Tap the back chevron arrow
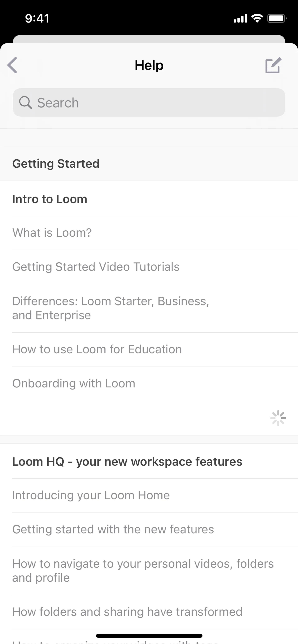This screenshot has height=644, width=298. point(13,65)
